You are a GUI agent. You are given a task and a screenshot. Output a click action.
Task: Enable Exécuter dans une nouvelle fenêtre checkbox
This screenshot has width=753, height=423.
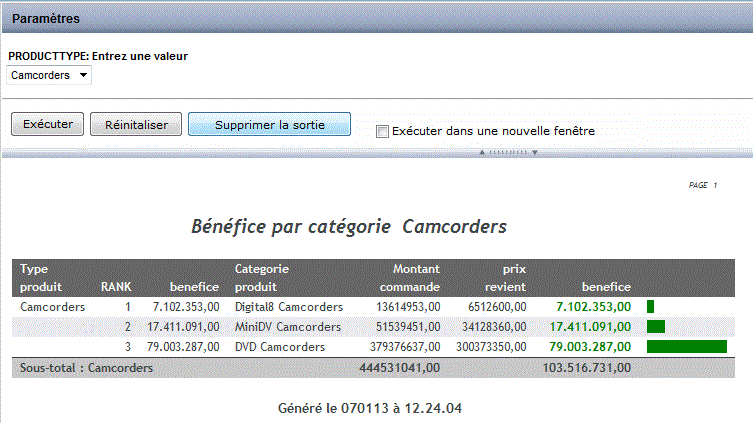pyautogui.click(x=382, y=131)
